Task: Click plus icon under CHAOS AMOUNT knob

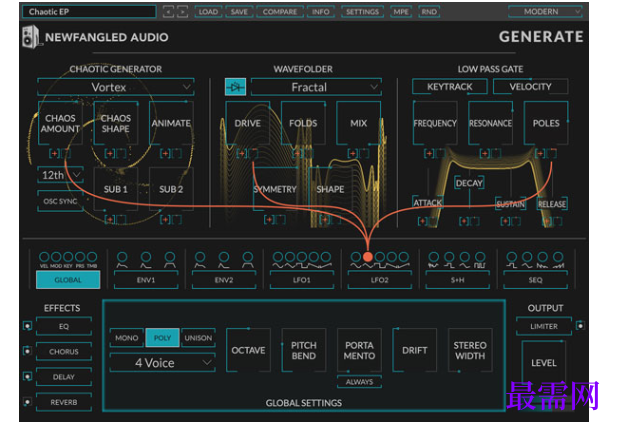Action: 54,153
